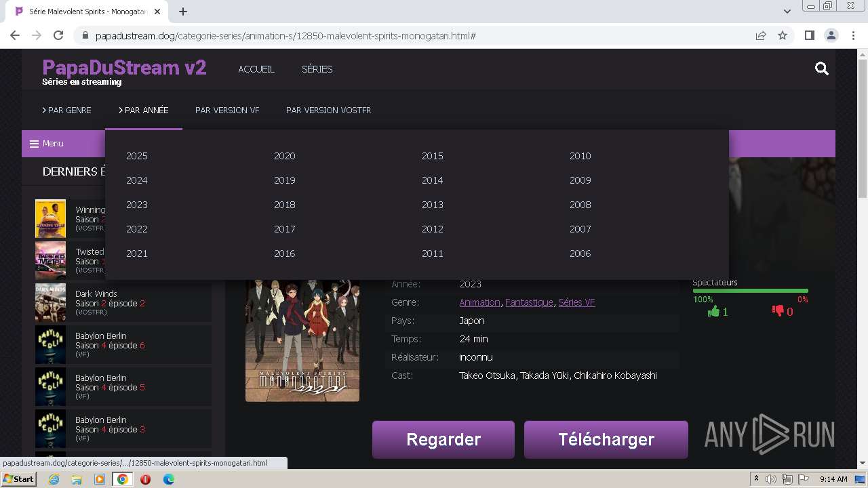This screenshot has width=868, height=488.
Task: Select year 2015
Action: coord(432,156)
